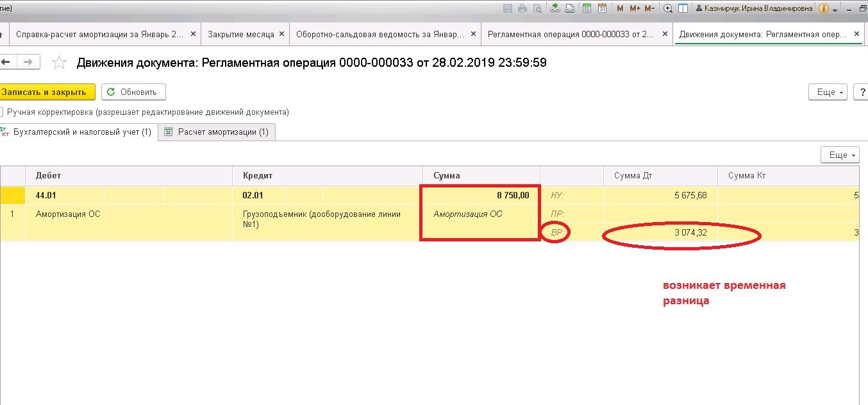Click the go-to-link icon beside green arrow icon
Screen dimensions: 868x405
(570, 8)
